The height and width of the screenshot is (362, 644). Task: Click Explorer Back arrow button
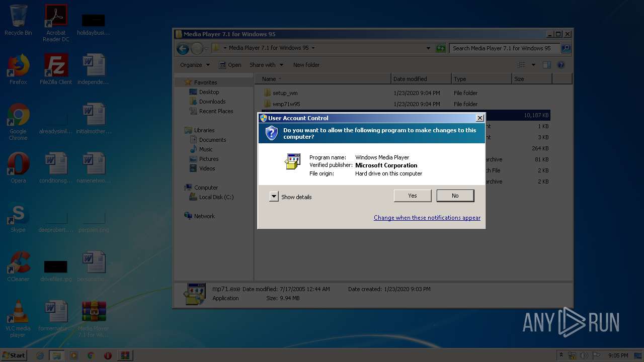pyautogui.click(x=183, y=48)
